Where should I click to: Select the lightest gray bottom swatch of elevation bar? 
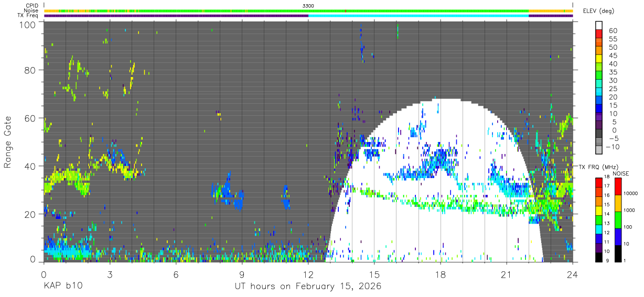599,150
